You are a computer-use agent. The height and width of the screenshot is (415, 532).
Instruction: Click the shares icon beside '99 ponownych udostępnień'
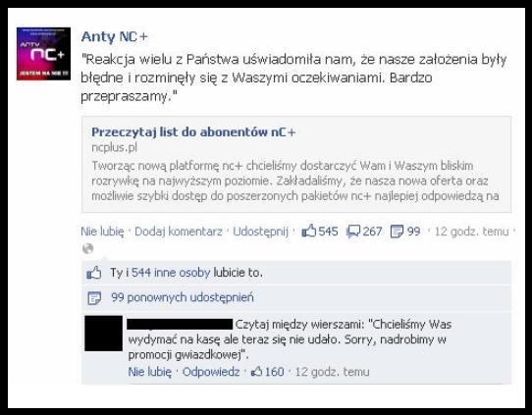pos(94,298)
